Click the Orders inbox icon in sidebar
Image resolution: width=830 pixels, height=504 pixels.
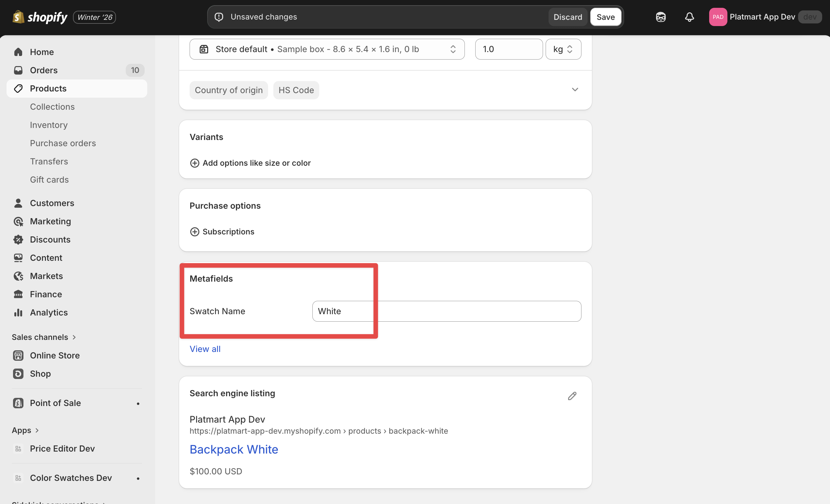(x=18, y=70)
